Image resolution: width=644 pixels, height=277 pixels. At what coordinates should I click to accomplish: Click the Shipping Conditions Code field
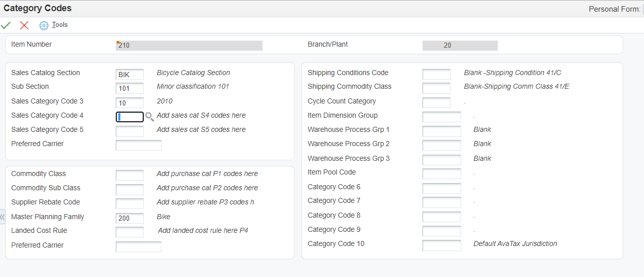(436, 75)
